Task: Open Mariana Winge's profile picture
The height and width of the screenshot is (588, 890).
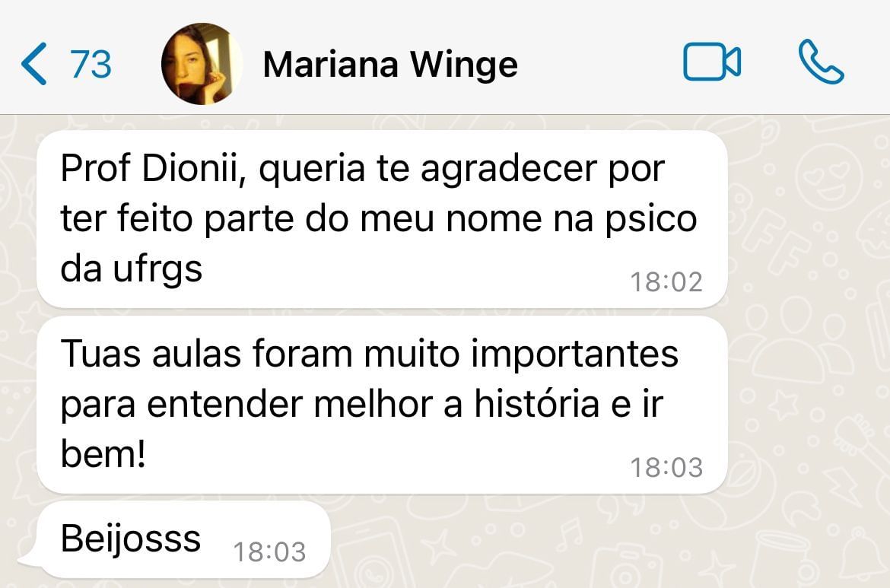Action: point(202,64)
